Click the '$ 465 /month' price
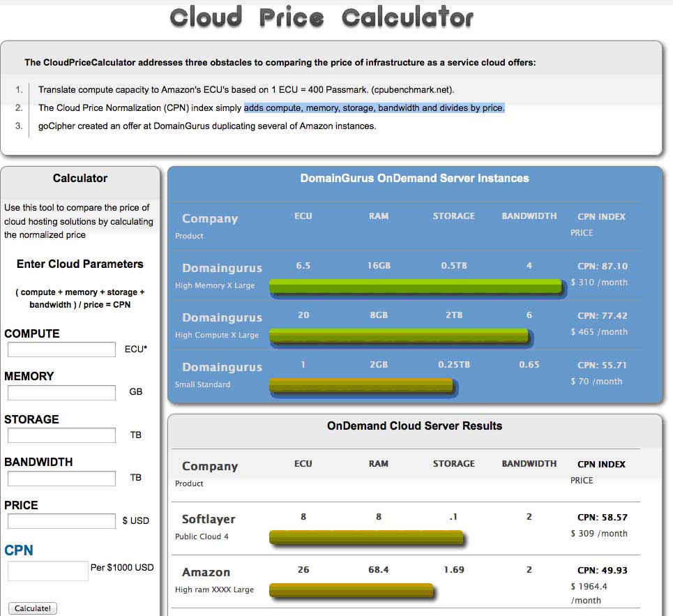 click(x=599, y=332)
